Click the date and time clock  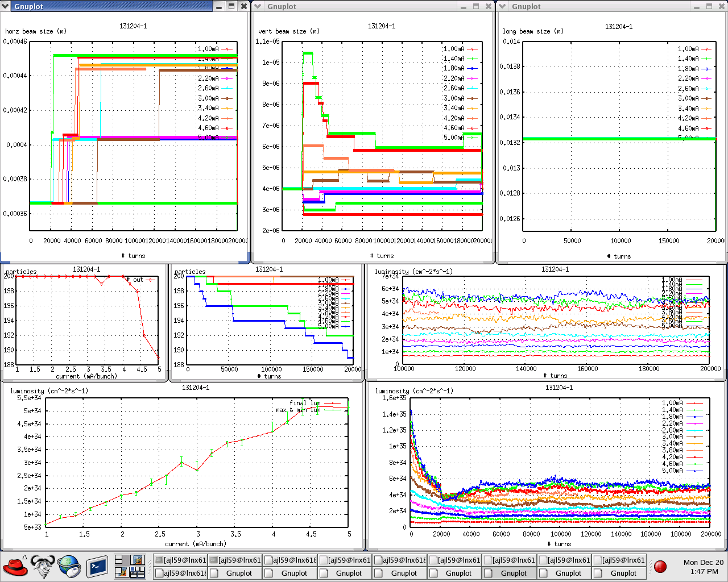click(x=703, y=567)
